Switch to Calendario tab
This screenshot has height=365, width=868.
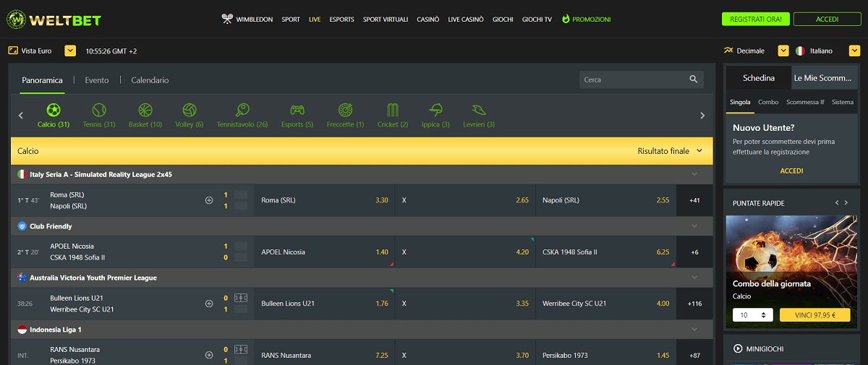[x=150, y=80]
